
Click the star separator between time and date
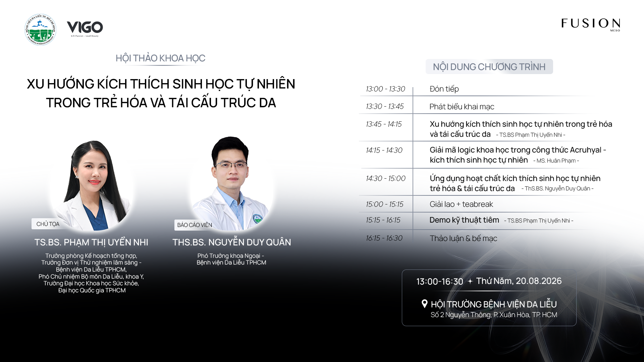470,281
